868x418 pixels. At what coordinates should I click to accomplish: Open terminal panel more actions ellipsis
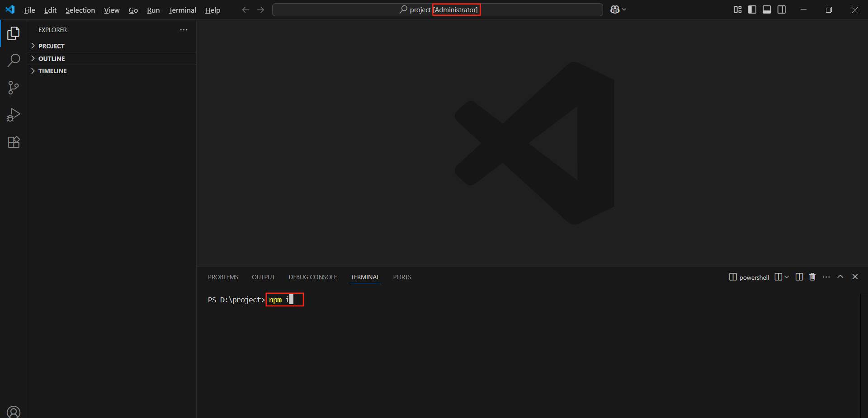coord(826,277)
